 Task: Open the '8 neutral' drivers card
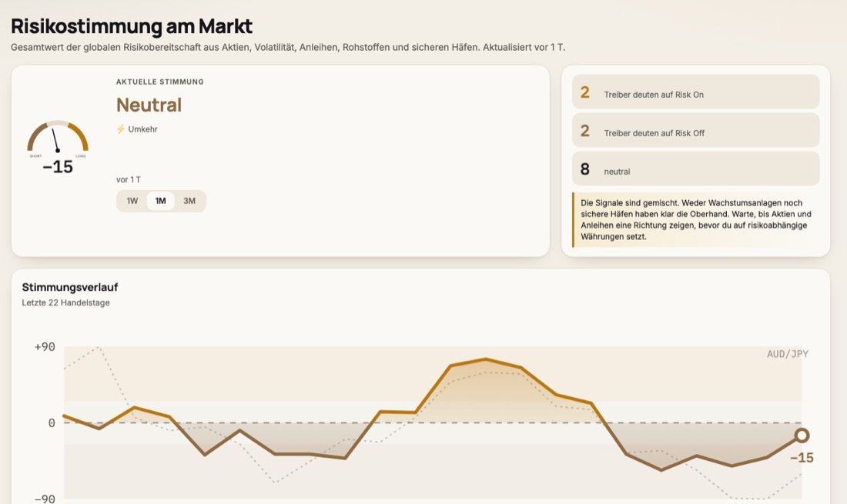coord(696,169)
